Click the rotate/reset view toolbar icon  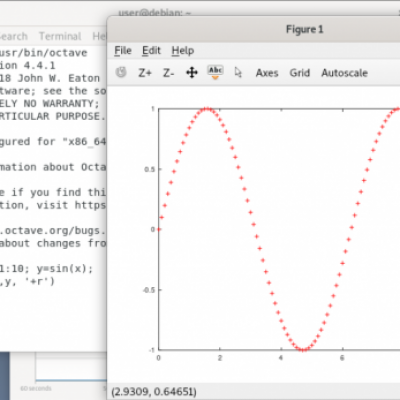[x=121, y=72]
